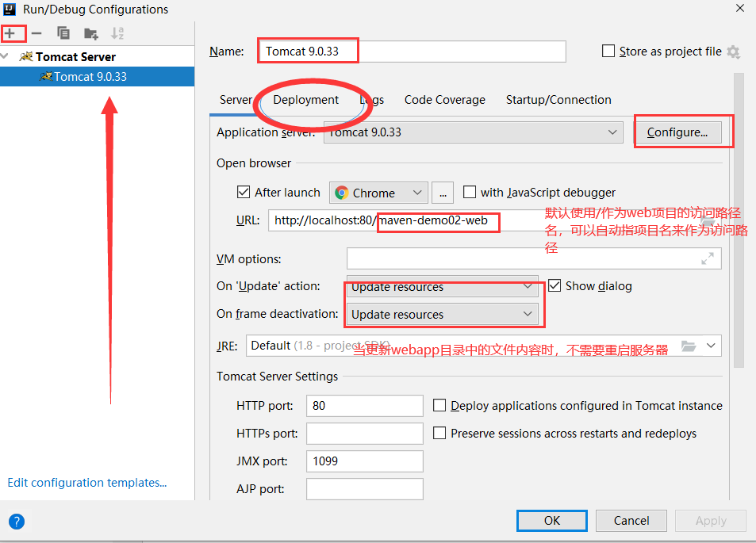Click the HTTP port field
Screen dimensions: 756x543
pos(364,406)
